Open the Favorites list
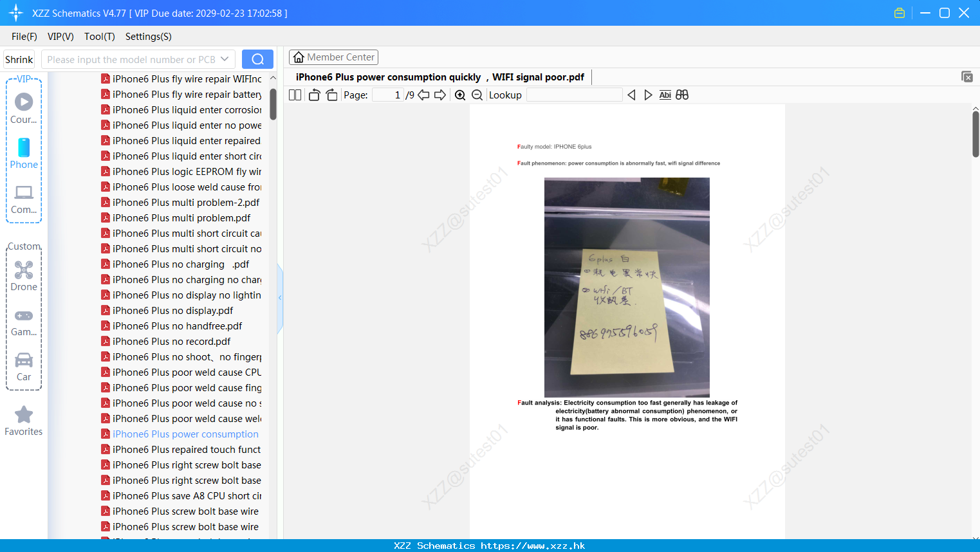This screenshot has height=552, width=980. point(24,421)
